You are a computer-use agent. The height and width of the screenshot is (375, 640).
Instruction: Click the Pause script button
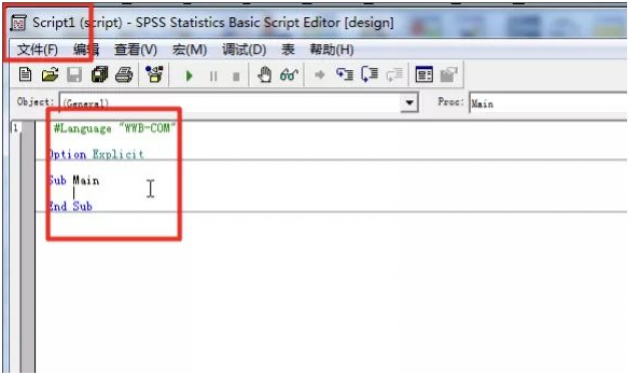pos(213,76)
